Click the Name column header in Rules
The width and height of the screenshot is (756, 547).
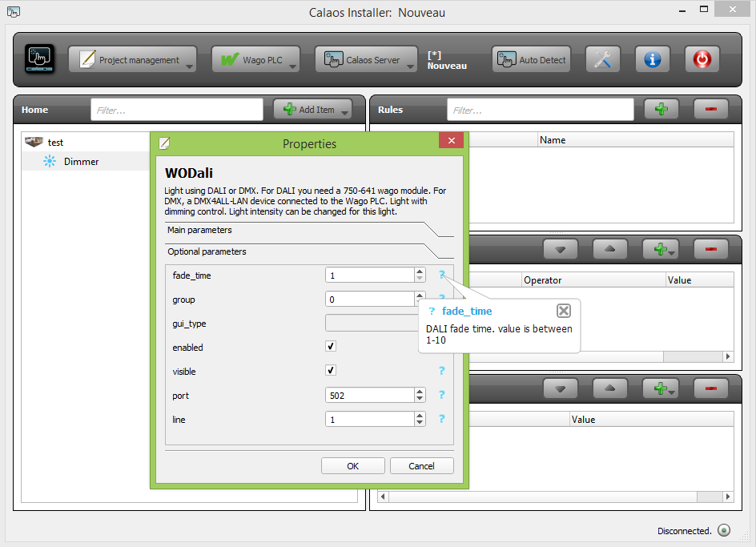pos(635,140)
